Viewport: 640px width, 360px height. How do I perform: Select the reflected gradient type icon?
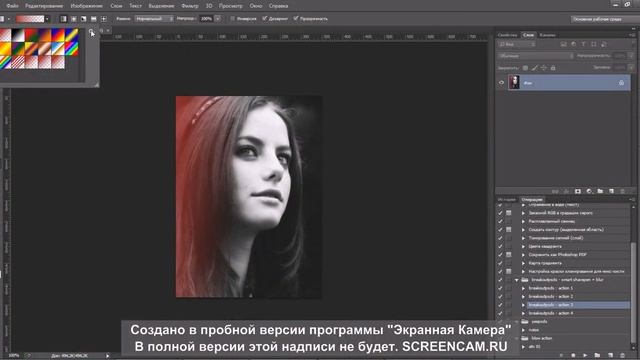coord(93,19)
